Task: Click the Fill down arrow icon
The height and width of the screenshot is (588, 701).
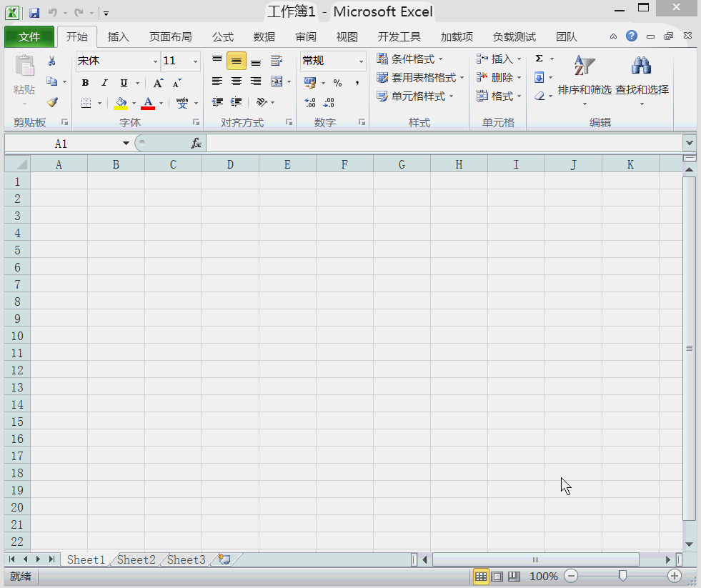Action: pyautogui.click(x=540, y=78)
